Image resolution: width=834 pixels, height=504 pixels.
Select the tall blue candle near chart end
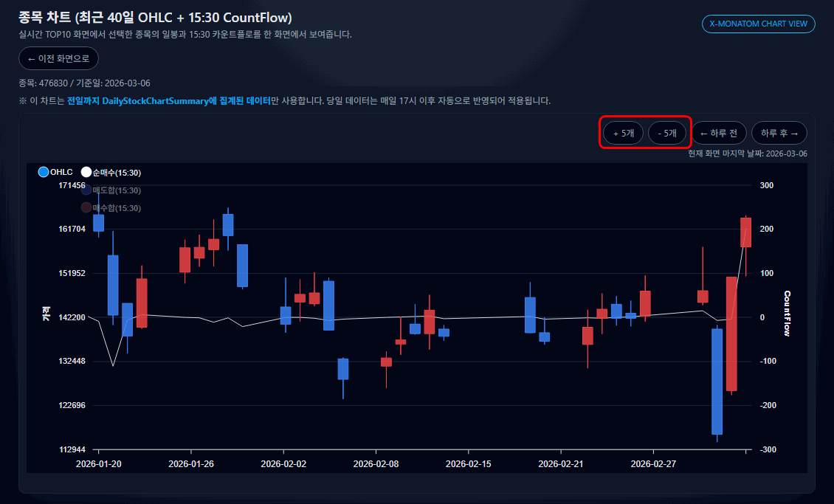click(717, 381)
